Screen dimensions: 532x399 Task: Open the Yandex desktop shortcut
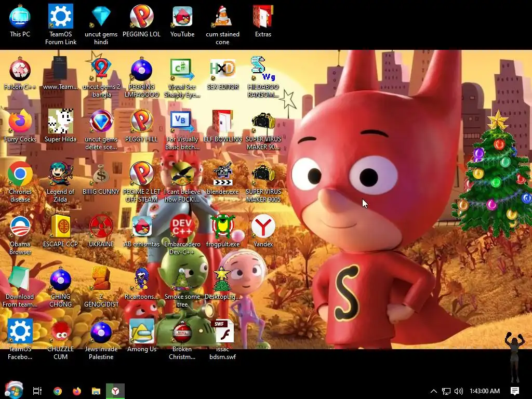(x=263, y=231)
